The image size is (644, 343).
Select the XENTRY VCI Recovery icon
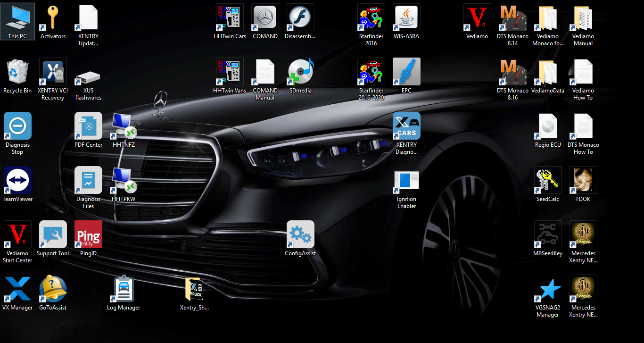click(x=53, y=72)
